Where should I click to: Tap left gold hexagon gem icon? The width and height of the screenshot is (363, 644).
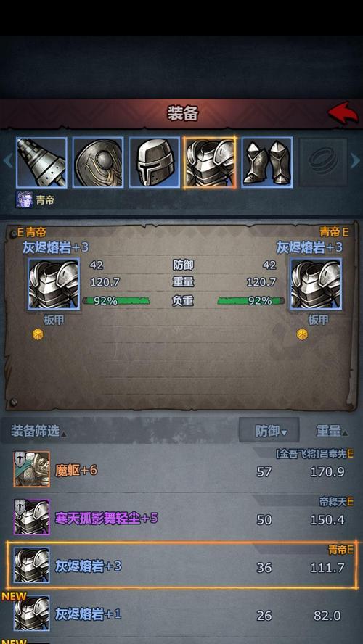coord(38,334)
